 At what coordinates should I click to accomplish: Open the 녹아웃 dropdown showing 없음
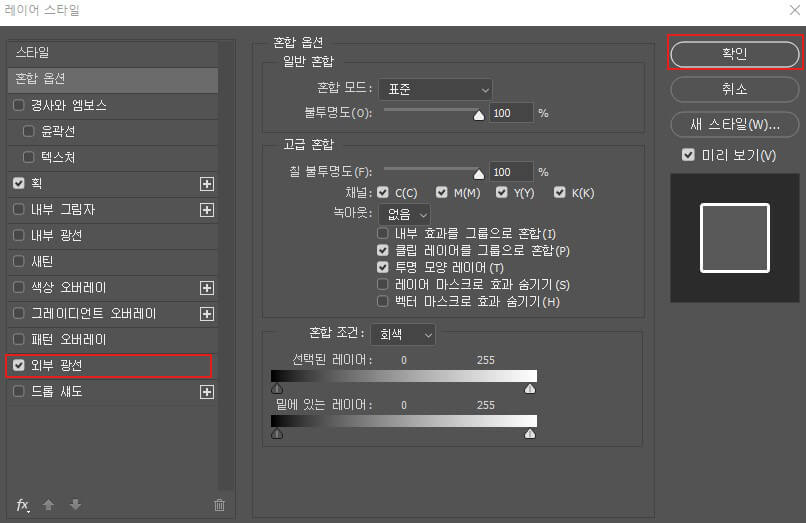coord(405,214)
